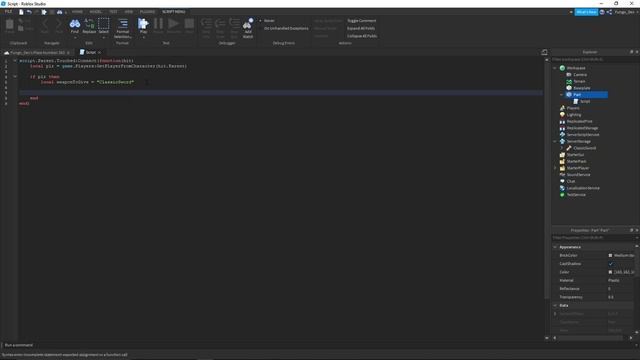Click Collapse All Folds action

click(362, 36)
